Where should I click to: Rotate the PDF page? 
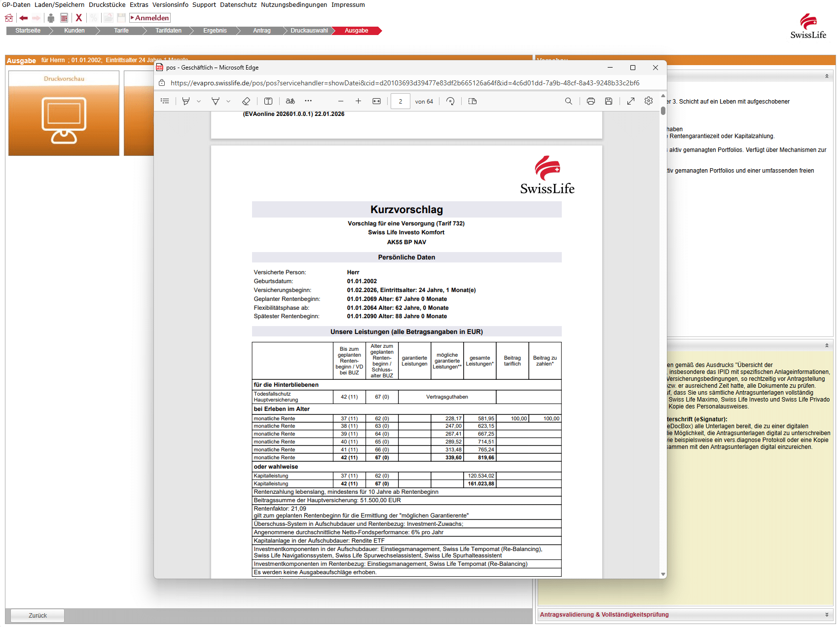(450, 101)
